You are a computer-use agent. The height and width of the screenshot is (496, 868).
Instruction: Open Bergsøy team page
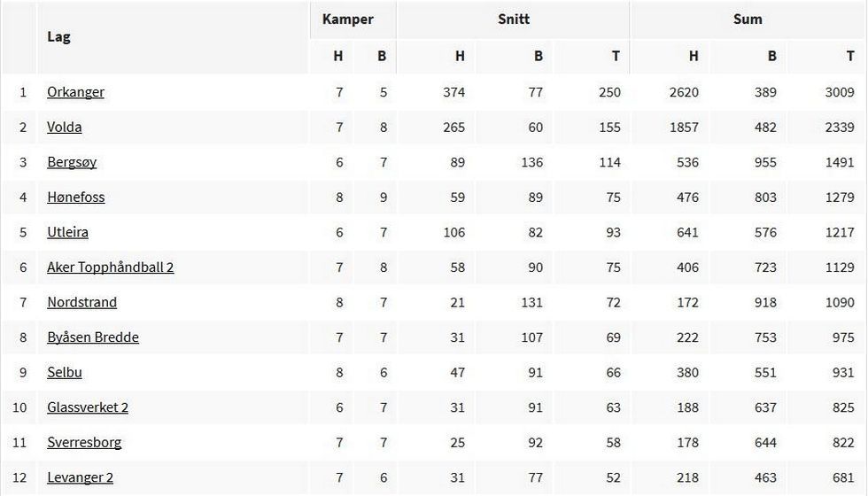pos(72,162)
